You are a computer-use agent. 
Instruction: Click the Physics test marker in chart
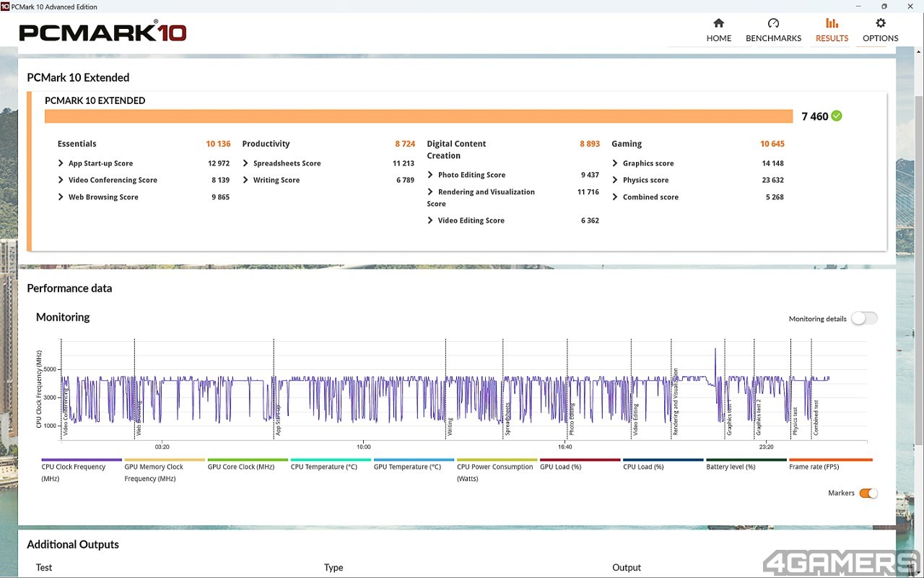[795, 421]
